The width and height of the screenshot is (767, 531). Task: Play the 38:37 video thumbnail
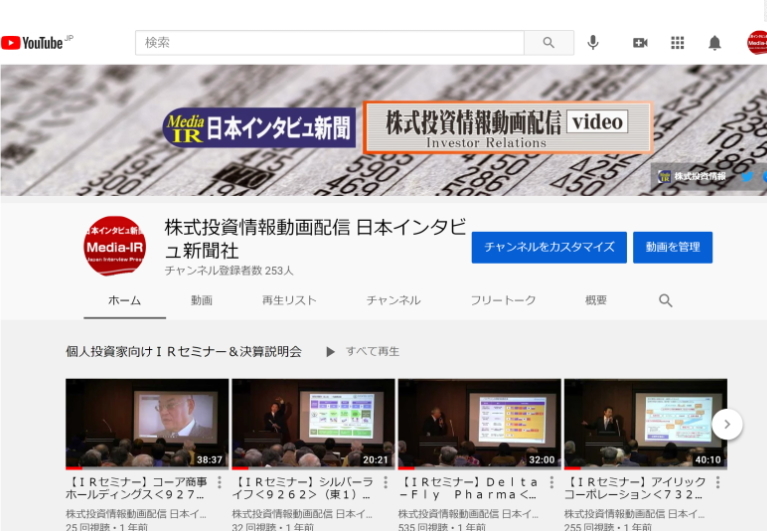[147, 424]
